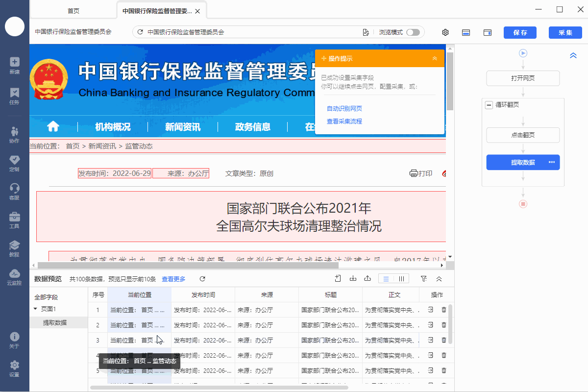Select the 提取数据 workflow step

(x=523, y=163)
